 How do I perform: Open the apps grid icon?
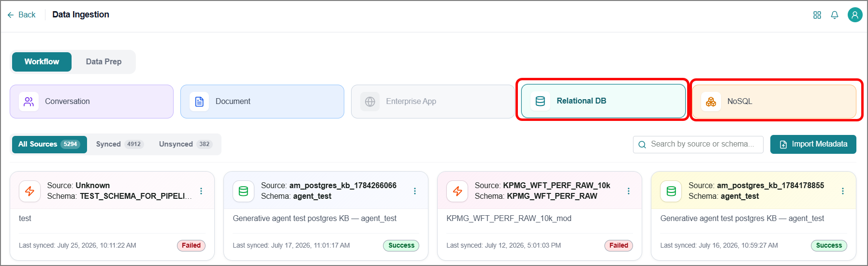pos(817,15)
